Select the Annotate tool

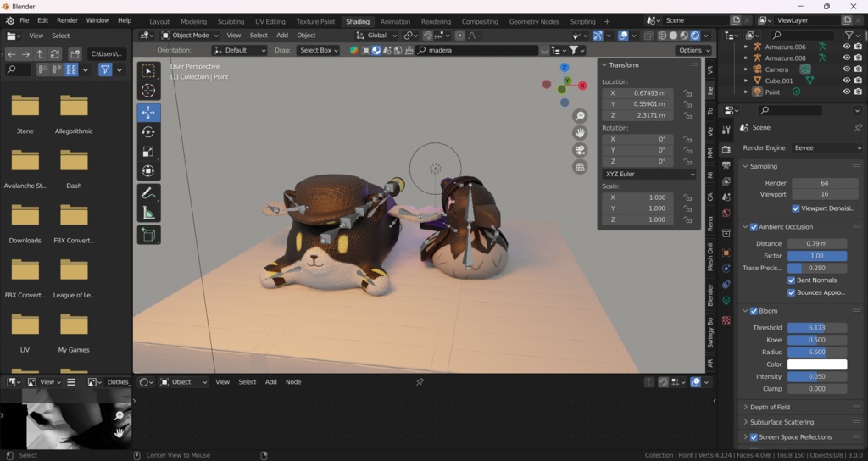[148, 193]
